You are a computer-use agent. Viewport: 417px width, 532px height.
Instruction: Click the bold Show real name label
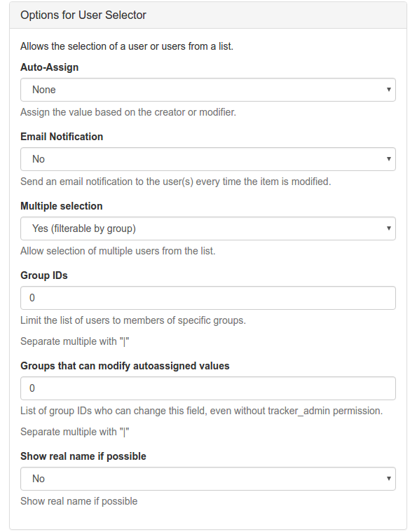(x=83, y=456)
